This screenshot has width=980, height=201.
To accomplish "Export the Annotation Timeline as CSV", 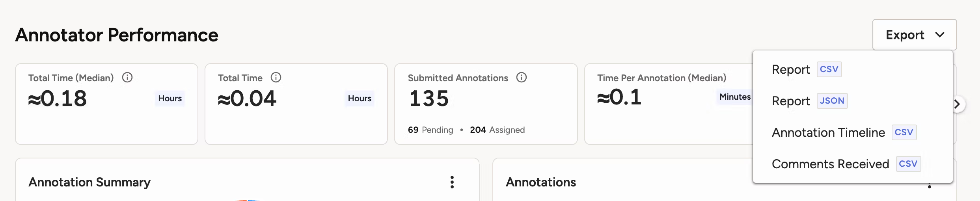I will 844,132.
